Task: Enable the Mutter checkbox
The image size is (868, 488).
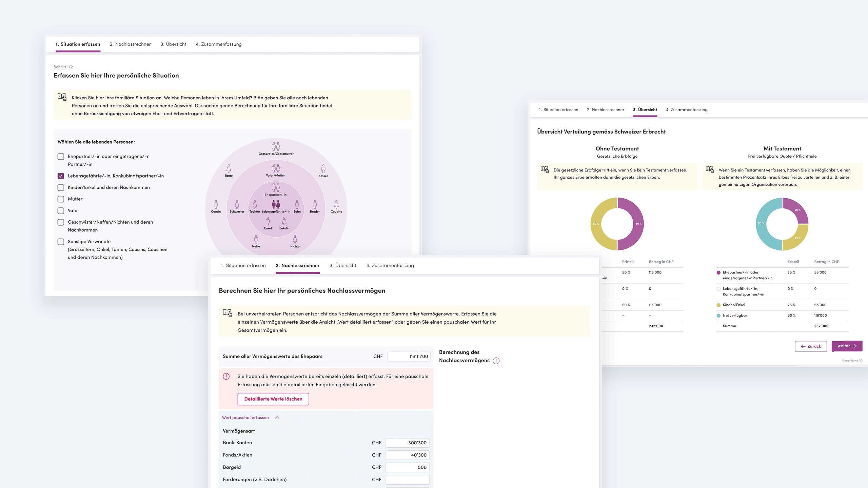Action: click(61, 199)
